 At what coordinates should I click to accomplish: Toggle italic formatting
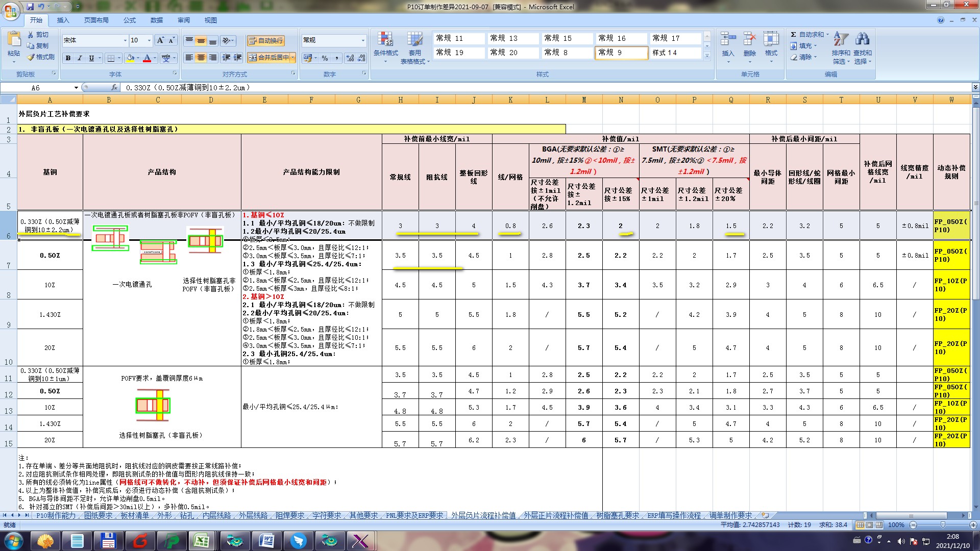80,58
